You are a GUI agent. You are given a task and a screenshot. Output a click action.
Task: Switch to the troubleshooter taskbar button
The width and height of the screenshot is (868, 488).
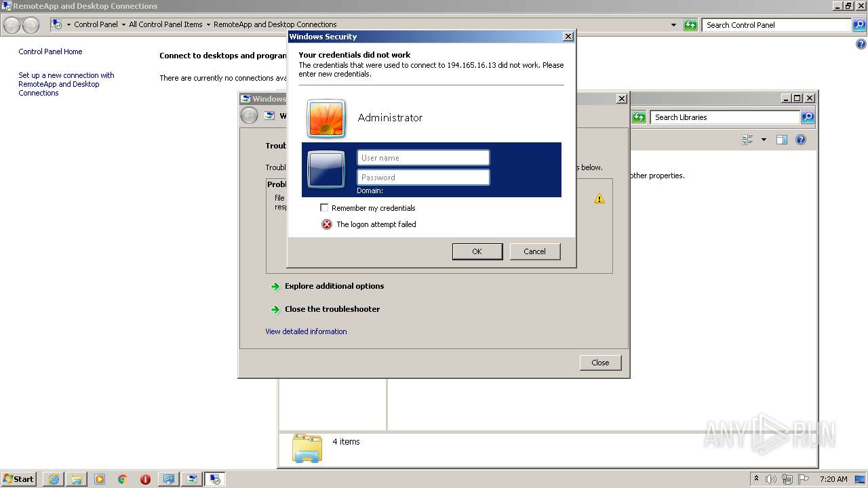point(192,479)
